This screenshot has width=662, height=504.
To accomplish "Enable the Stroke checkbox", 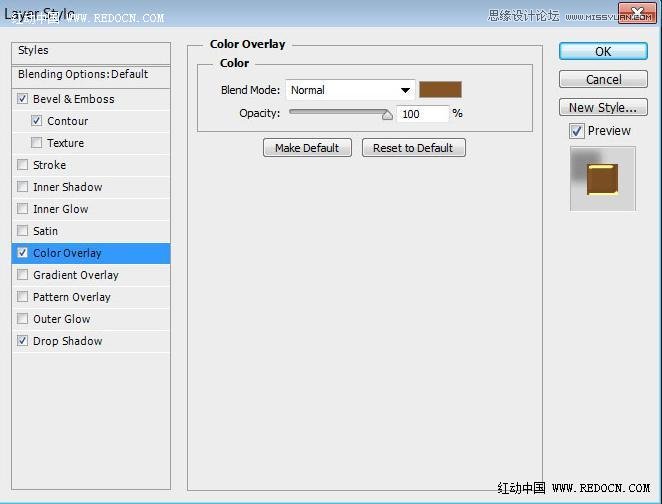I will (x=23, y=165).
